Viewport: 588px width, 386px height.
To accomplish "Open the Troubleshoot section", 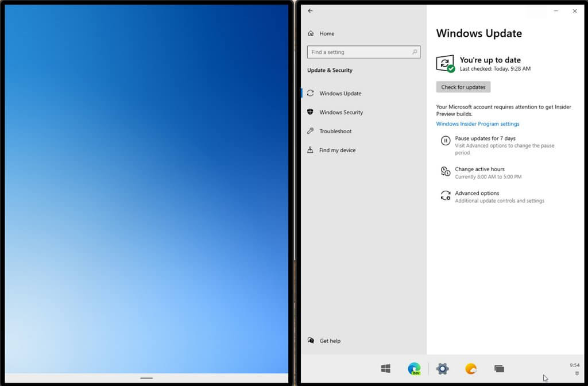I will click(x=363, y=131).
